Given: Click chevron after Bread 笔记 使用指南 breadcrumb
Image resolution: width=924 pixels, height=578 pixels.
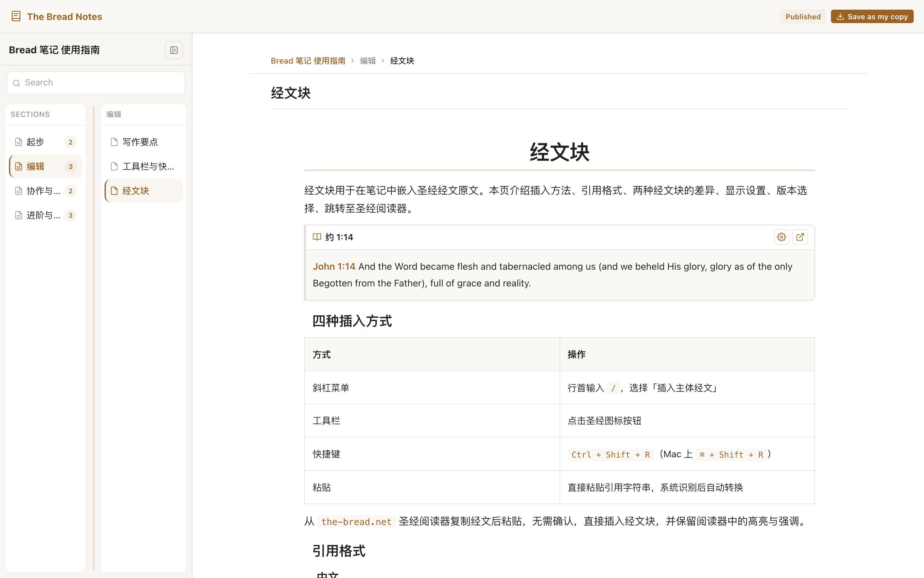Looking at the screenshot, I should tap(352, 61).
